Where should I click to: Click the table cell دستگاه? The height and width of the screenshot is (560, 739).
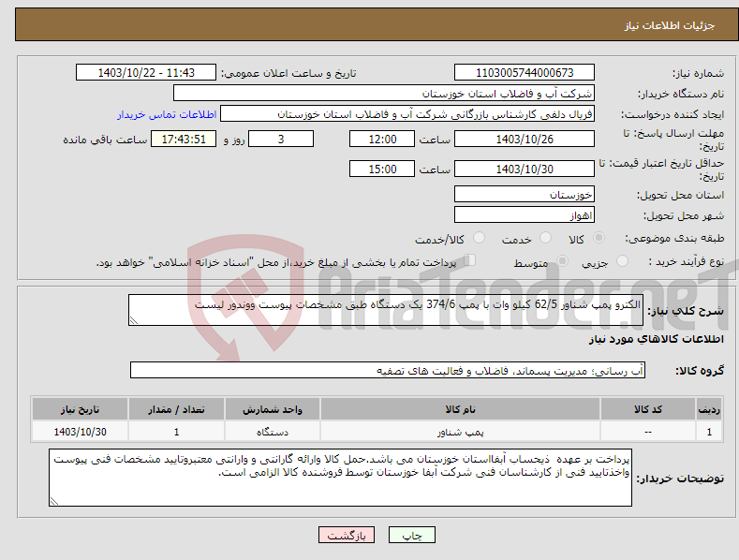point(273,432)
